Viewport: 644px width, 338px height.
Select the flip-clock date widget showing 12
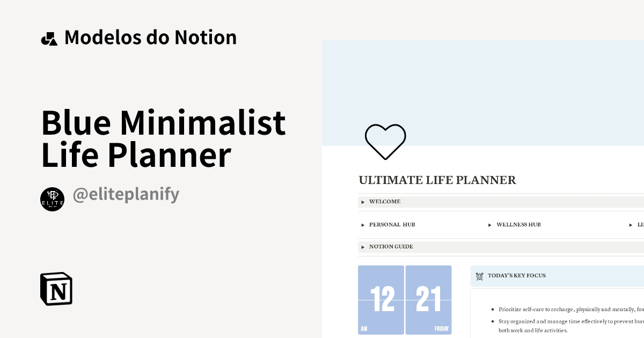click(x=381, y=300)
